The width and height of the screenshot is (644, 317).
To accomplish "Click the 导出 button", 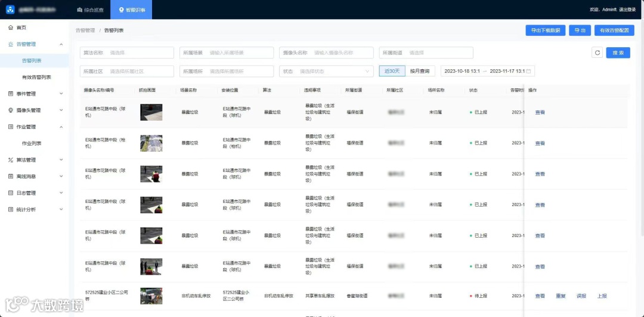I will tap(580, 30).
